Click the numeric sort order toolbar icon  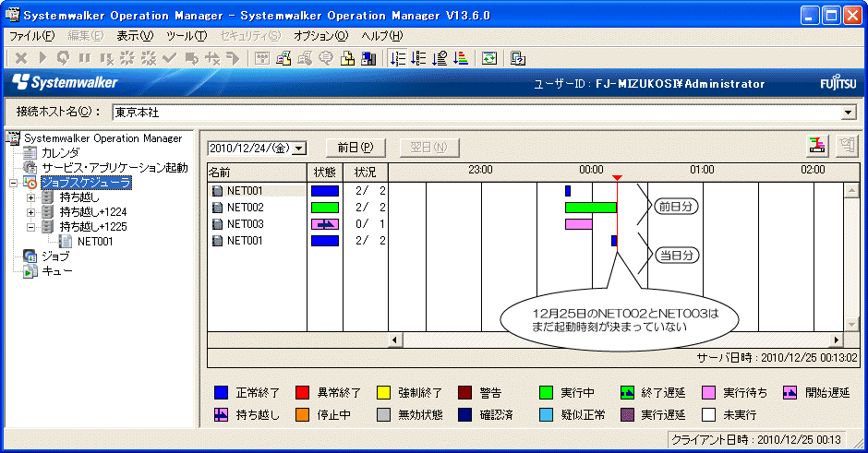click(397, 58)
